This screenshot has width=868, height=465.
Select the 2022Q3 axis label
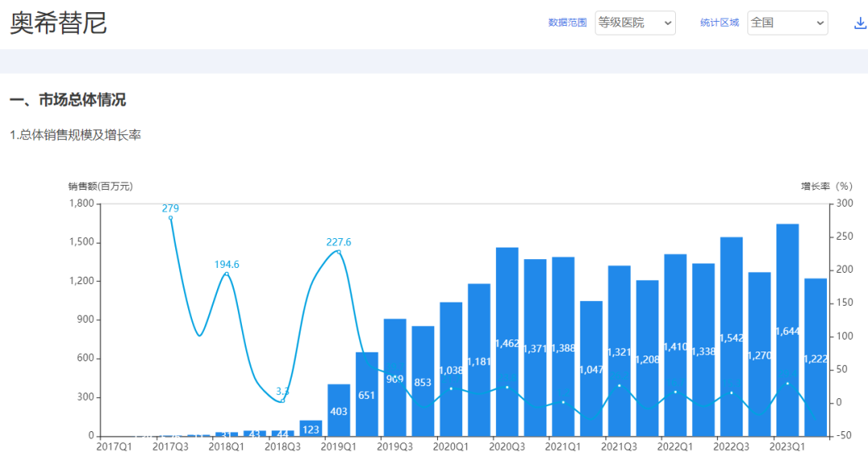731,446
